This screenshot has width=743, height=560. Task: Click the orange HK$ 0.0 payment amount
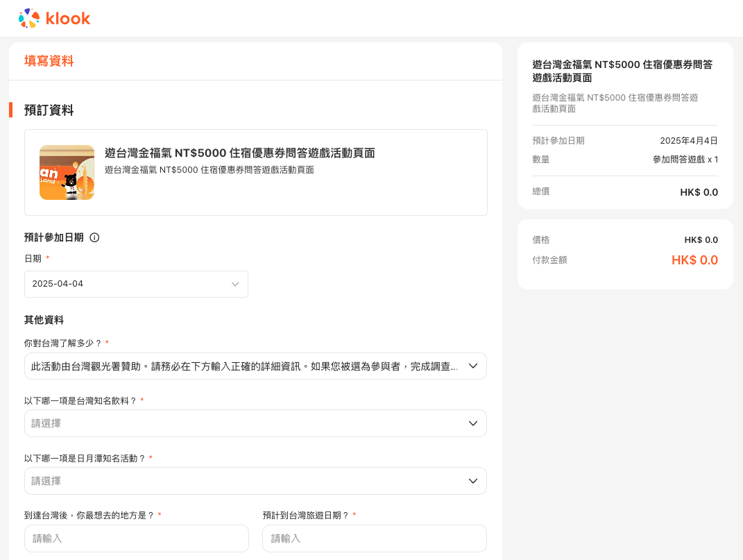click(x=694, y=260)
